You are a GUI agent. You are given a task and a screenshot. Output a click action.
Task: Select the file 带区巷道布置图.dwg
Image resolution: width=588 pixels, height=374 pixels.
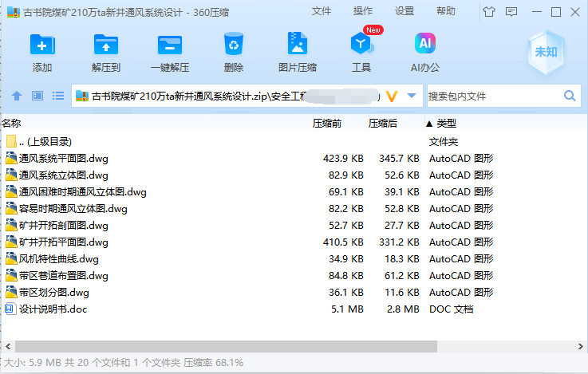pos(63,275)
